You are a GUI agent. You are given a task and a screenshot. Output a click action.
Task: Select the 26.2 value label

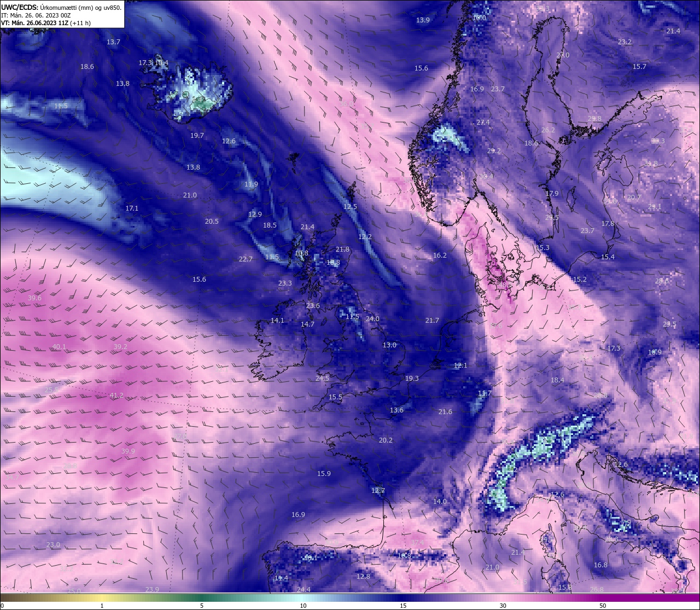(548, 130)
